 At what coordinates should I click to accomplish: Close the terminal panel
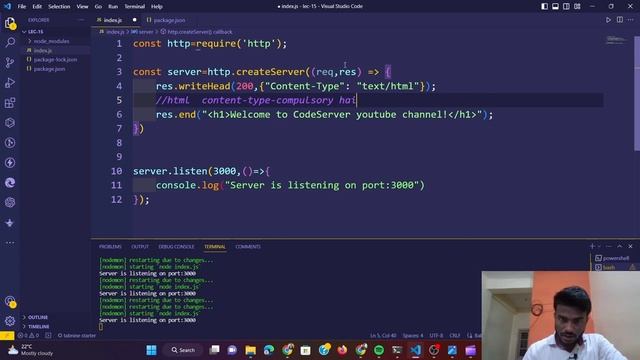631,247
